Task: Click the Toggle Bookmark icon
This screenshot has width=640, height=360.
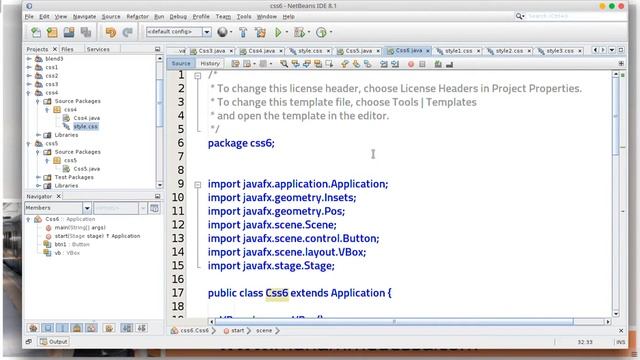Action: pyautogui.click(x=367, y=64)
